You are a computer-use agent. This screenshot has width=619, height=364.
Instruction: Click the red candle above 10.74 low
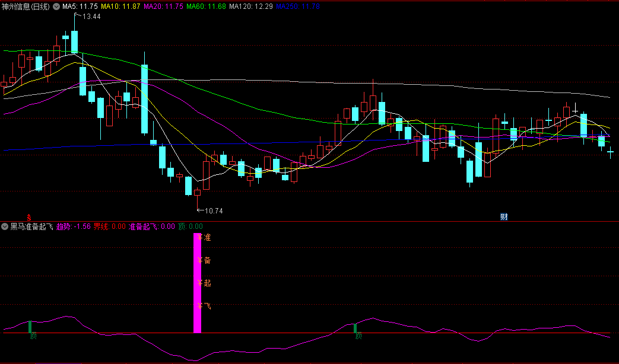(x=197, y=193)
